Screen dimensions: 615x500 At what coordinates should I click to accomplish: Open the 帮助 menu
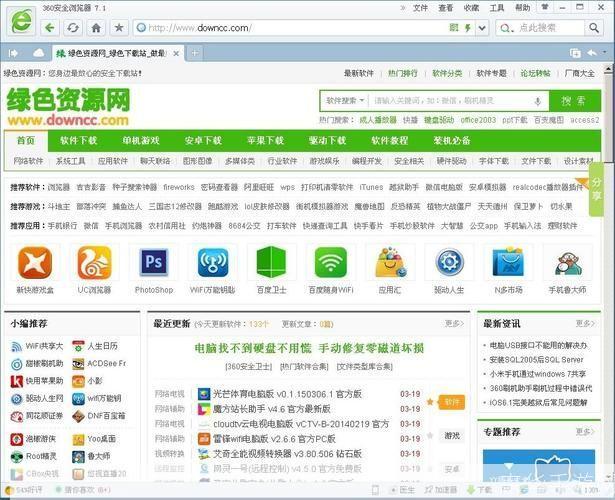[522, 7]
